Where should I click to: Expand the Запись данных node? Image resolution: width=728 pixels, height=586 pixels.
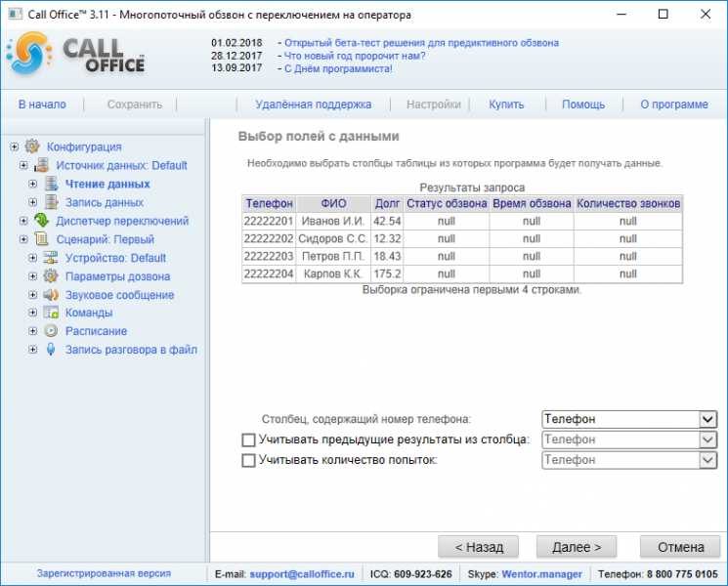pyautogui.click(x=33, y=202)
